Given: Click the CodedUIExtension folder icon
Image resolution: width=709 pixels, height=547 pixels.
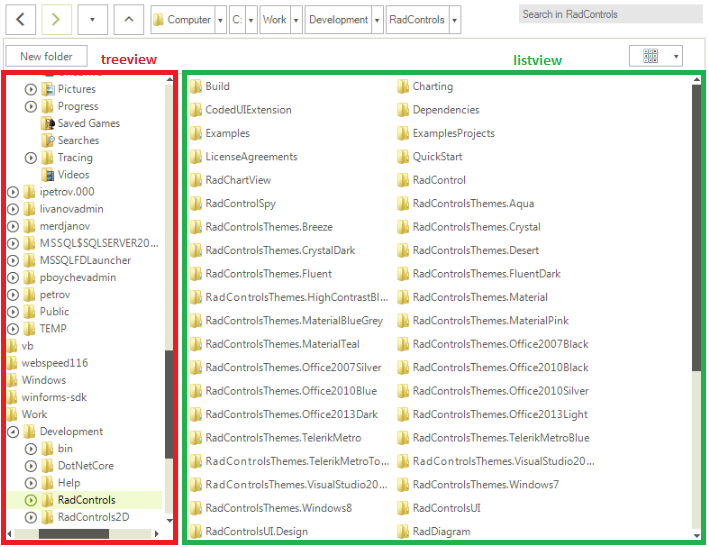Looking at the screenshot, I should click(196, 110).
